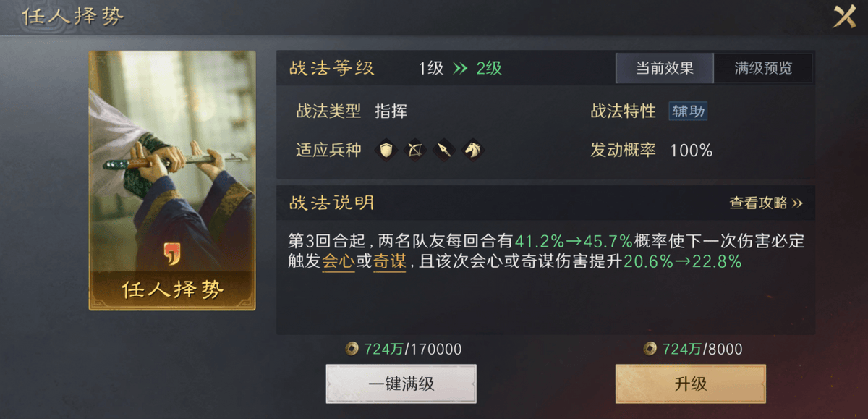The width and height of the screenshot is (868, 419).
Task: Click the 2级 next level indicator
Action: (x=489, y=69)
